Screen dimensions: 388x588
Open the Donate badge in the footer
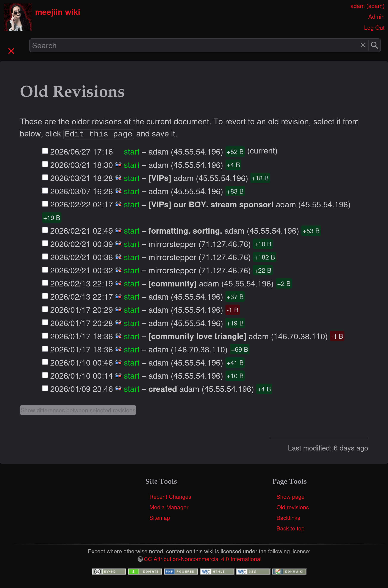point(145,571)
